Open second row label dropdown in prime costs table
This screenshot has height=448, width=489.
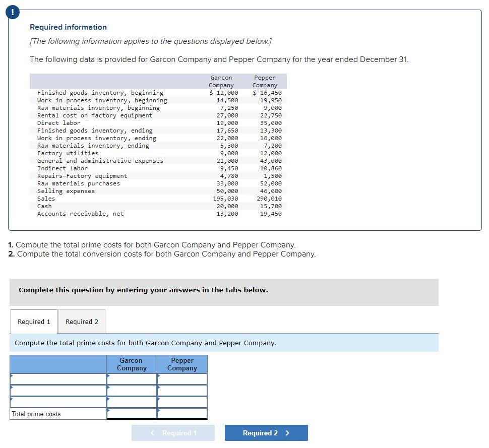pyautogui.click(x=58, y=391)
